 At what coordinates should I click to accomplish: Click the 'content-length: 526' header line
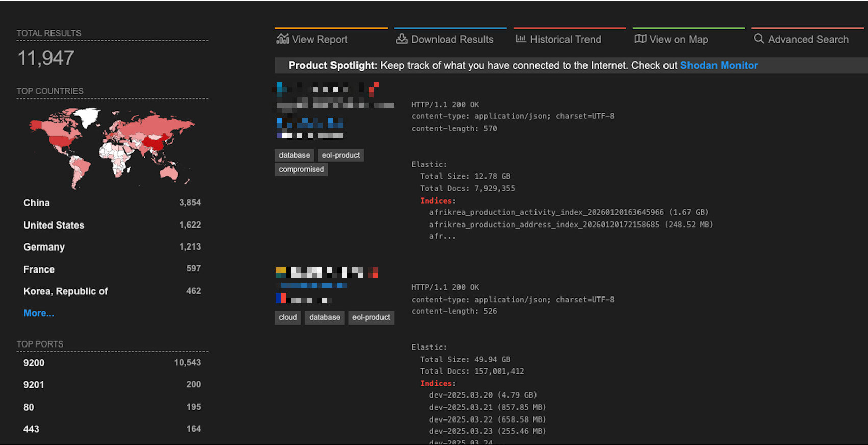tap(454, 311)
